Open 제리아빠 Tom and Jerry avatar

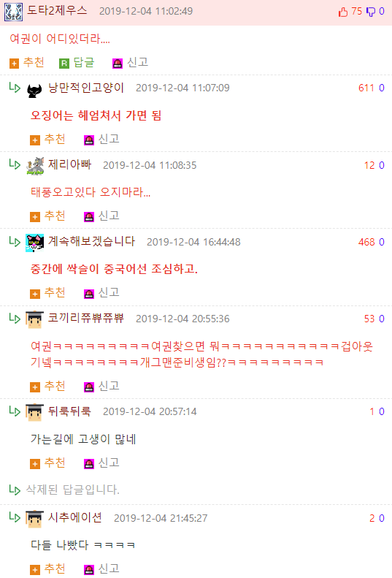pos(35,166)
